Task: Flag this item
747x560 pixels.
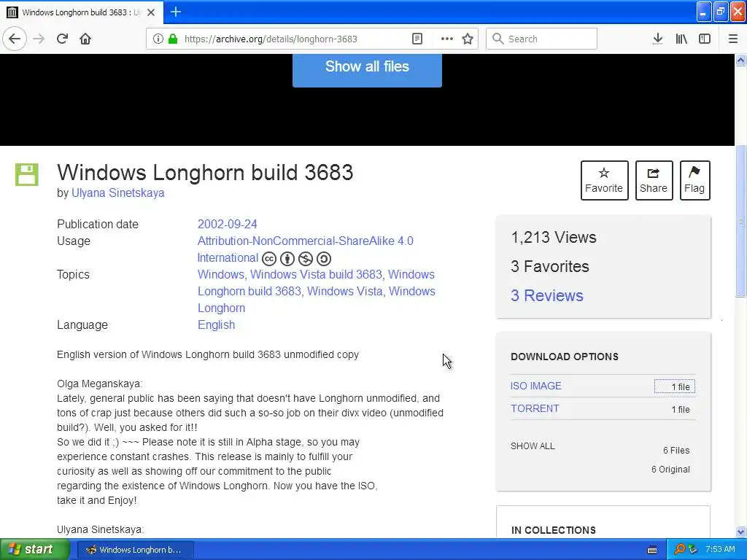Action: coord(694,181)
